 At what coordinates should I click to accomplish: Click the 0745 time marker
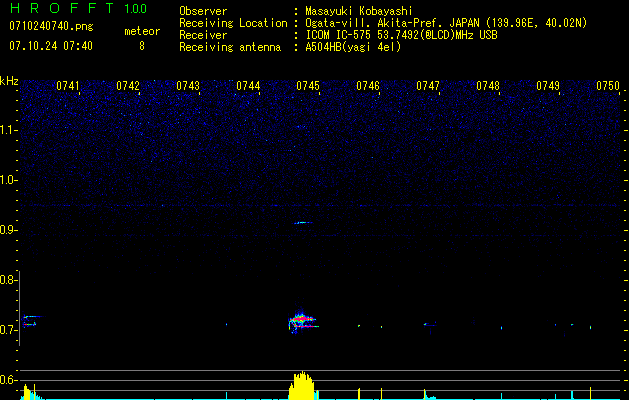[x=308, y=86]
